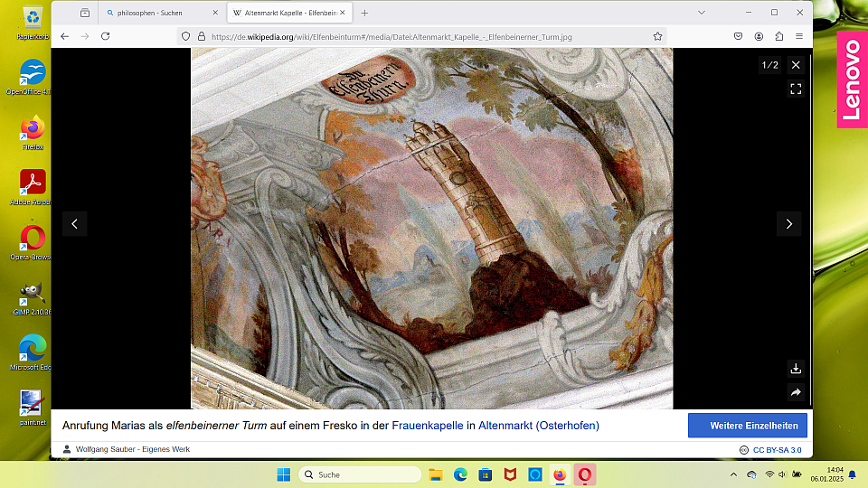
Task: Click the taskbar Suche search box
Action: click(x=361, y=474)
